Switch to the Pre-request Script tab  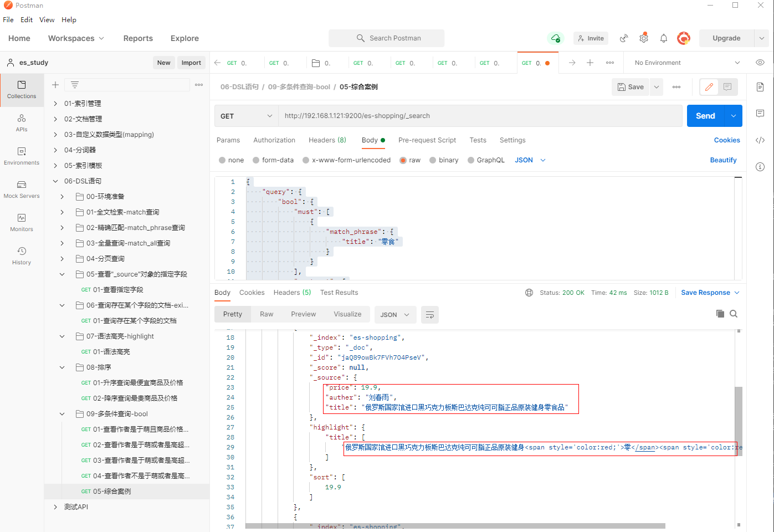pos(427,140)
